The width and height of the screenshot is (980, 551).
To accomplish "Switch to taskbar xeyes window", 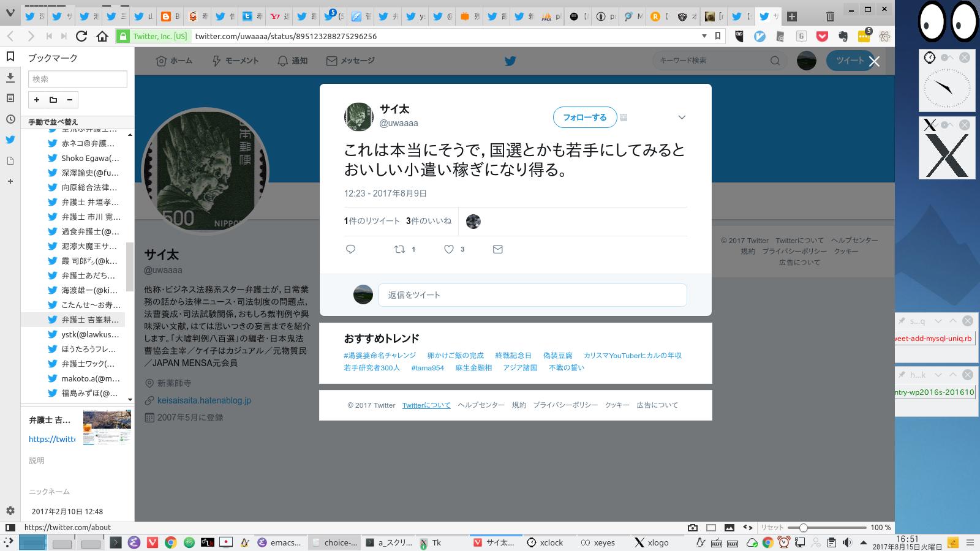I will point(597,542).
